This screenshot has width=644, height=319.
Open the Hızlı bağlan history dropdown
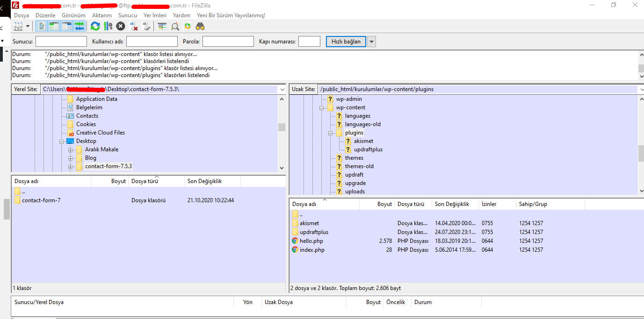(x=372, y=42)
